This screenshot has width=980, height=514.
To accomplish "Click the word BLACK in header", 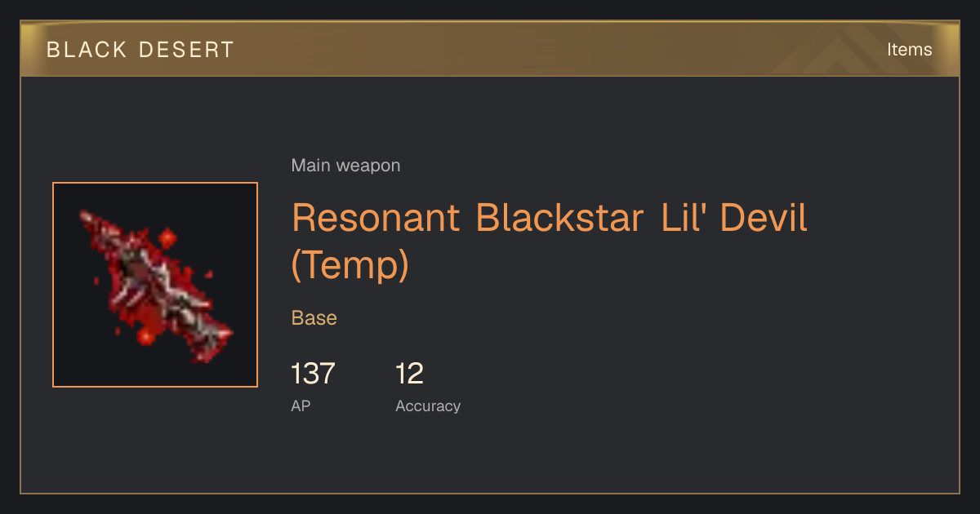I will click(x=86, y=50).
